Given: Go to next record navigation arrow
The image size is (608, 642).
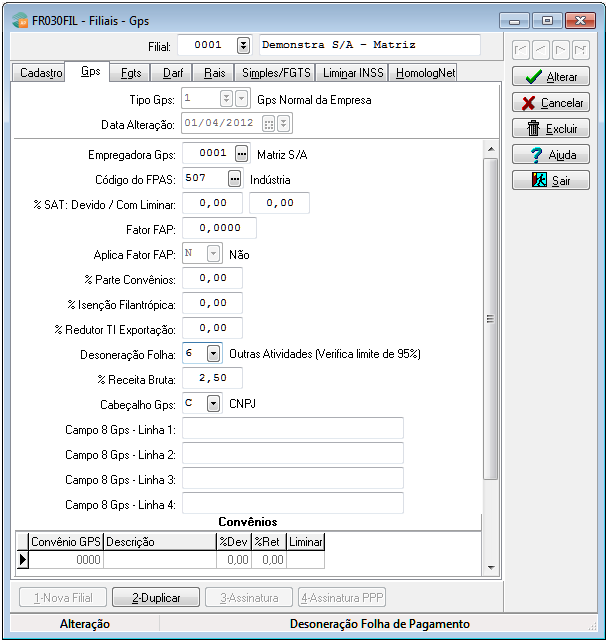Looking at the screenshot, I should [x=561, y=50].
